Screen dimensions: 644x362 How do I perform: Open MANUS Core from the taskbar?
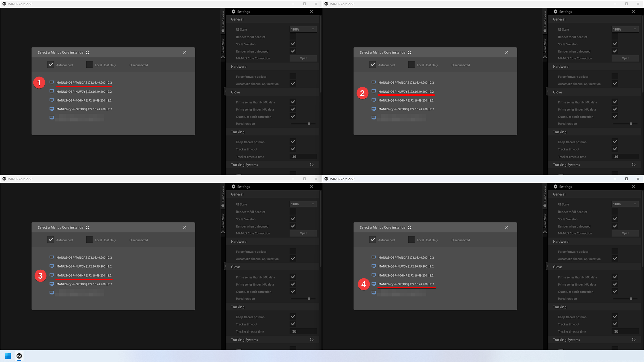(19, 356)
